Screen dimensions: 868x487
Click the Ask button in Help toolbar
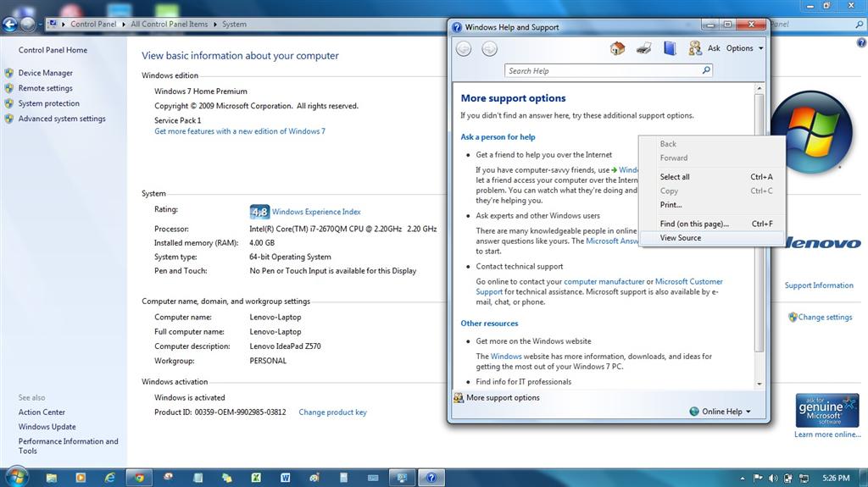714,49
